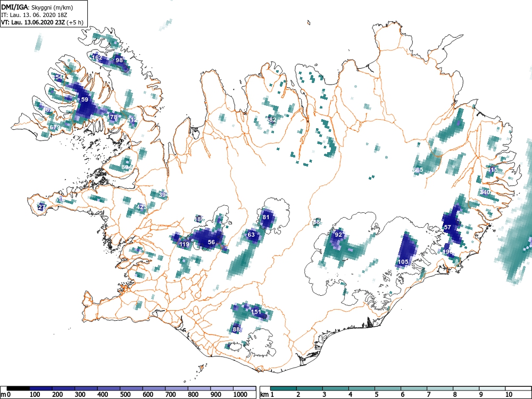This screenshot has width=532, height=399.
Task: Select the map label 63
Action: point(251,235)
